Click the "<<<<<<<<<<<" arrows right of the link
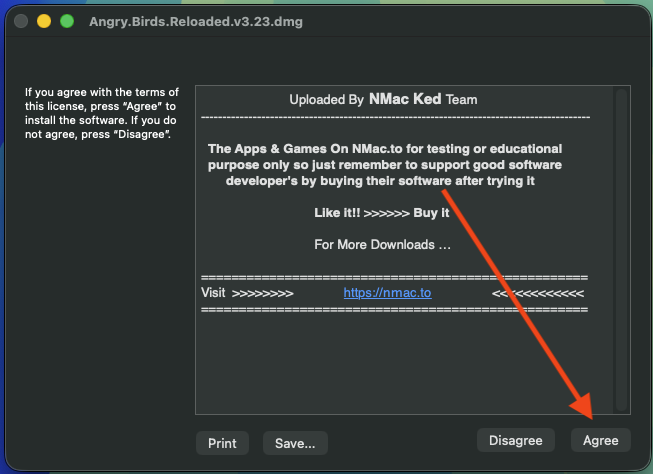 click(538, 294)
